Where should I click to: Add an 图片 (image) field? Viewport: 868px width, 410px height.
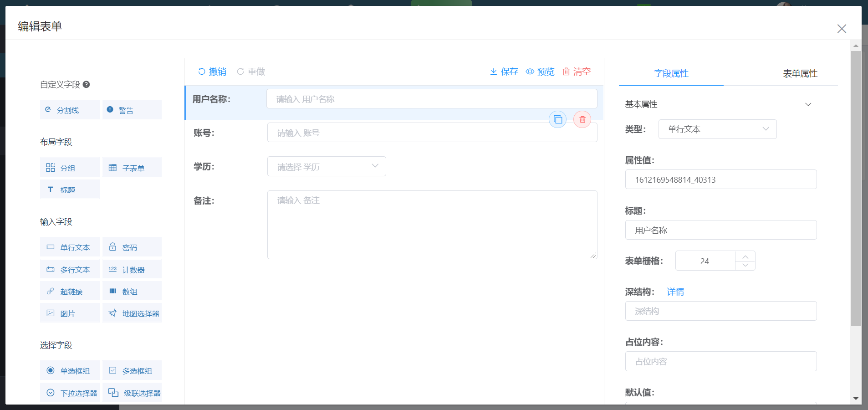tap(69, 313)
